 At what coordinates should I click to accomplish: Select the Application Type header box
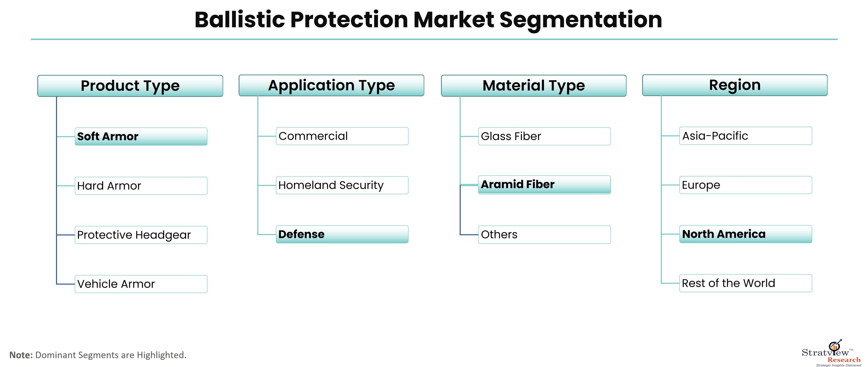[x=332, y=86]
